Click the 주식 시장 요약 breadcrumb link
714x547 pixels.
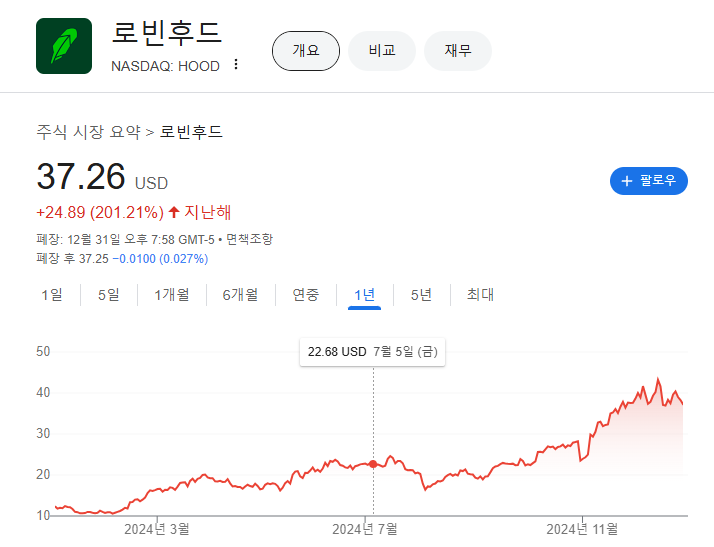(88, 132)
